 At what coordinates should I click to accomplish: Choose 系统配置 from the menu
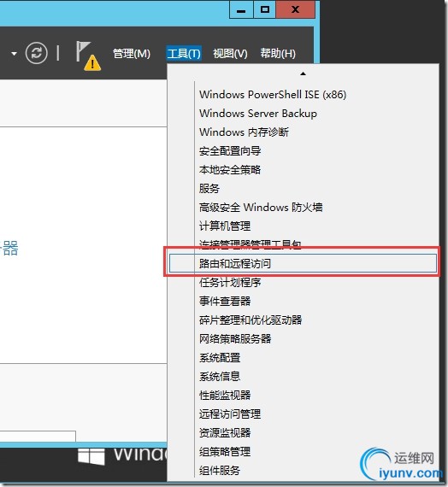pyautogui.click(x=220, y=357)
